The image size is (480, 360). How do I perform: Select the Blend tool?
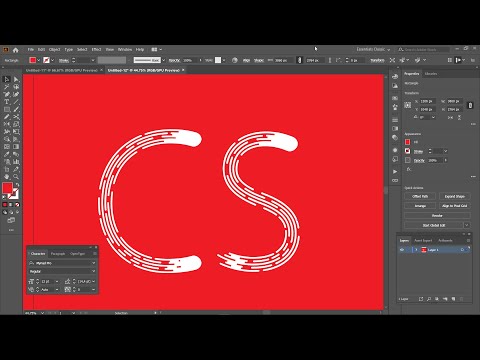click(16, 154)
